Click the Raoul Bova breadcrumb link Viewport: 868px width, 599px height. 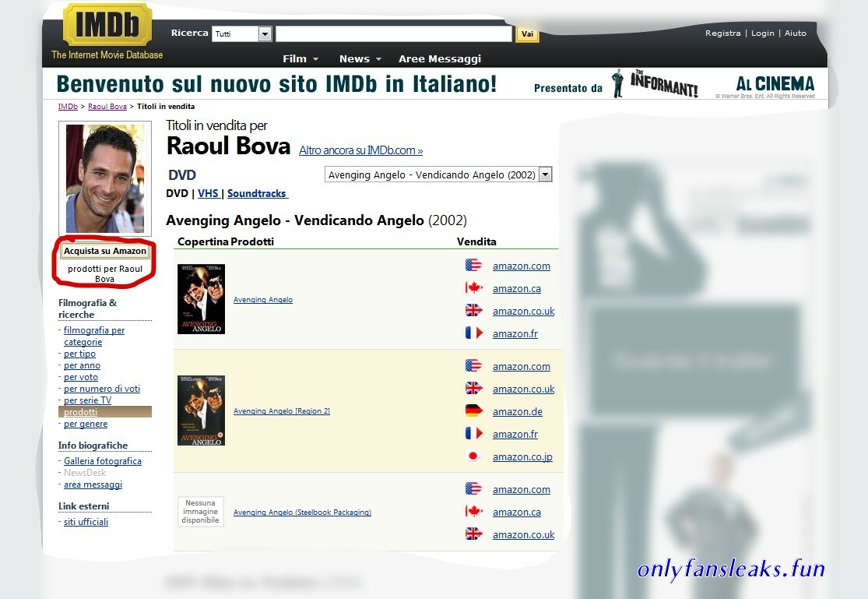[107, 107]
